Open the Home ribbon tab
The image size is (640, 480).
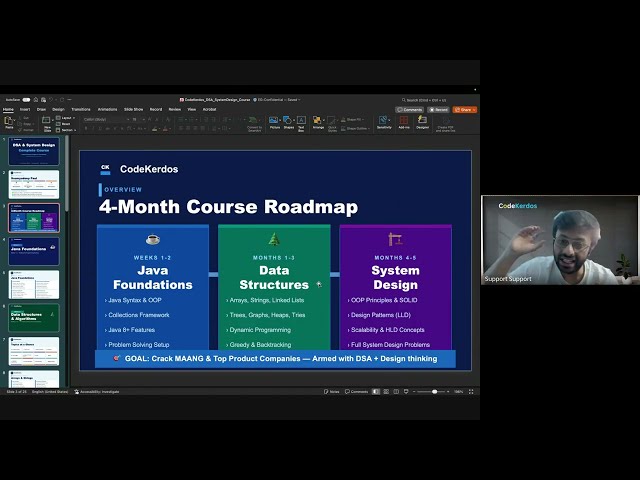pyautogui.click(x=8, y=109)
